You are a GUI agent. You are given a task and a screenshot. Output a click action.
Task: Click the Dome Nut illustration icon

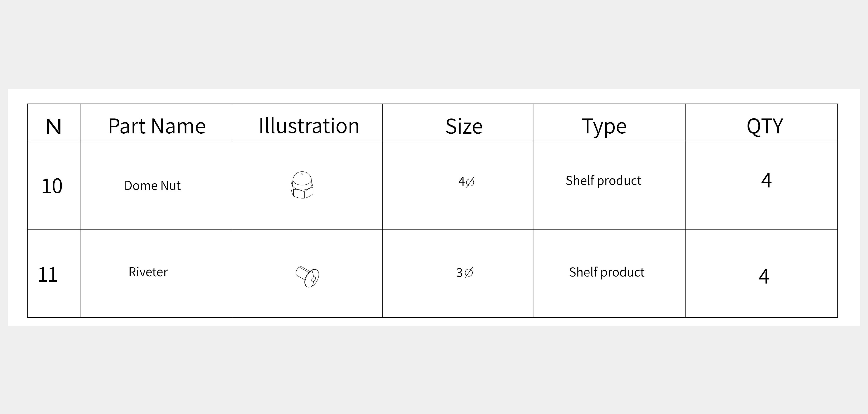(302, 185)
